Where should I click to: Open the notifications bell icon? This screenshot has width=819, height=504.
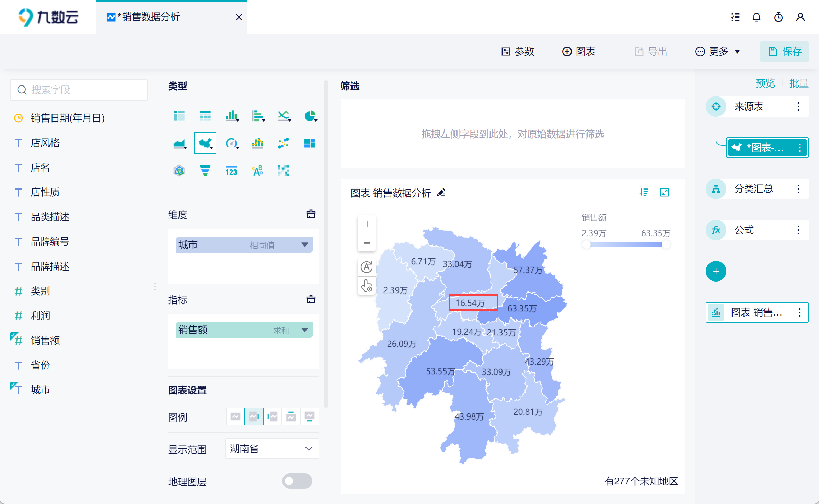[x=756, y=17]
